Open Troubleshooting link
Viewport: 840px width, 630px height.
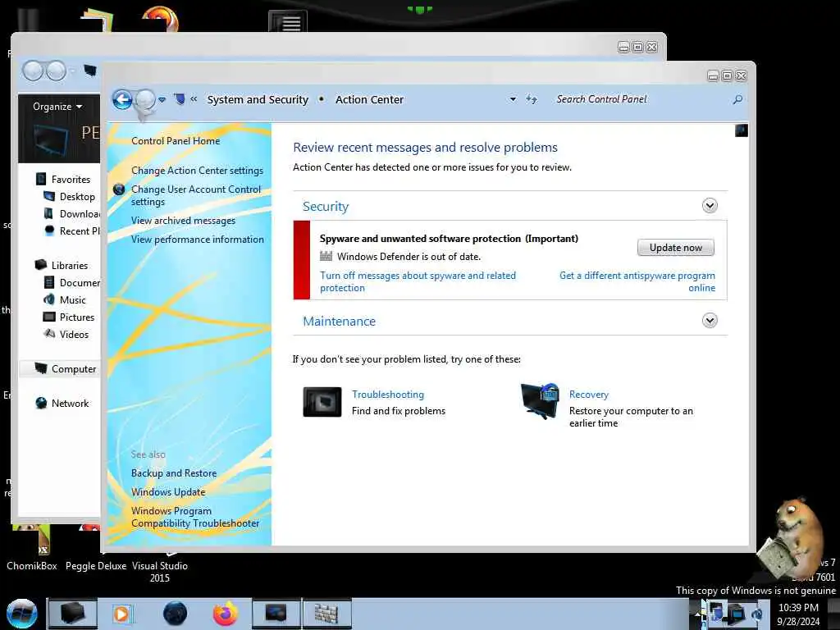click(388, 395)
